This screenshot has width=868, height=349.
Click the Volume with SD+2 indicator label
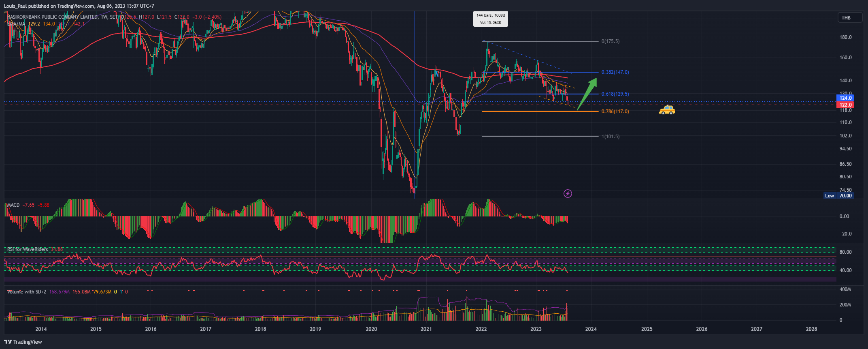pyautogui.click(x=27, y=292)
